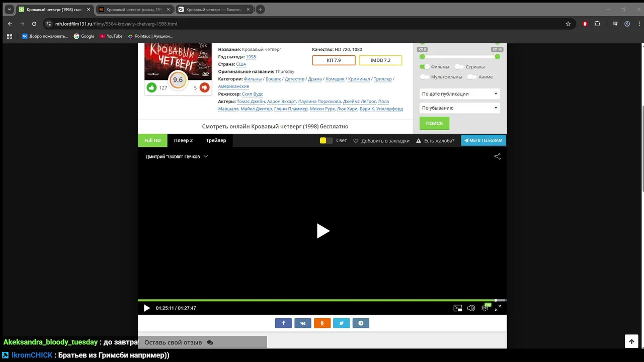Select the Full HD player tab
The image size is (644, 362).
152,141
